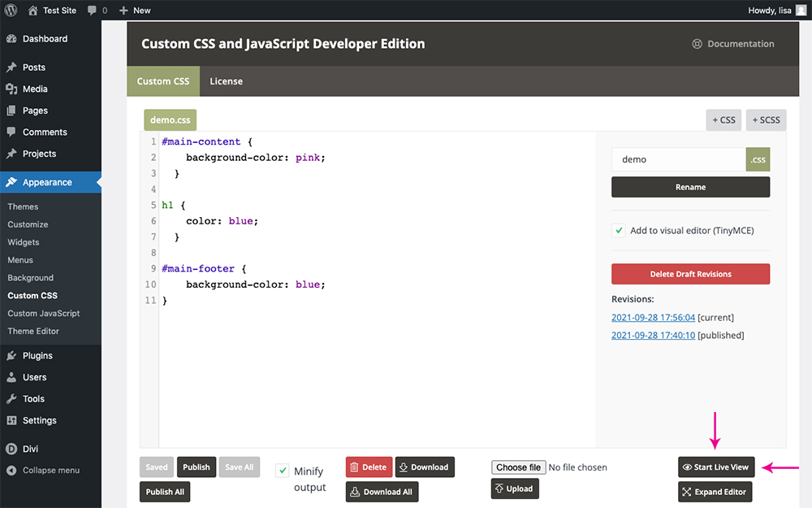Click trash icon on Delete button
Viewport: 812px width, 508px height.
[354, 467]
